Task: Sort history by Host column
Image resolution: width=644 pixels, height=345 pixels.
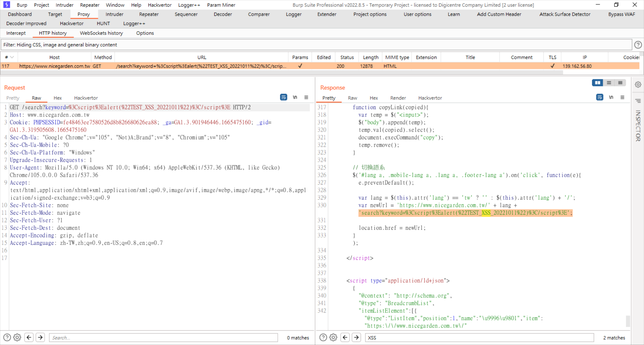Action: pyautogui.click(x=54, y=57)
